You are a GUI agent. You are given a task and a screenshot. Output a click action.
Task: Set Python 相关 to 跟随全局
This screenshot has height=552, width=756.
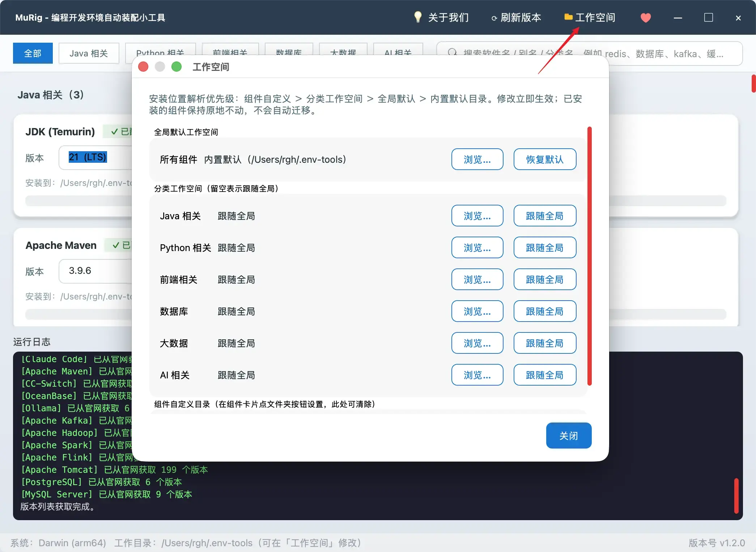pos(545,247)
